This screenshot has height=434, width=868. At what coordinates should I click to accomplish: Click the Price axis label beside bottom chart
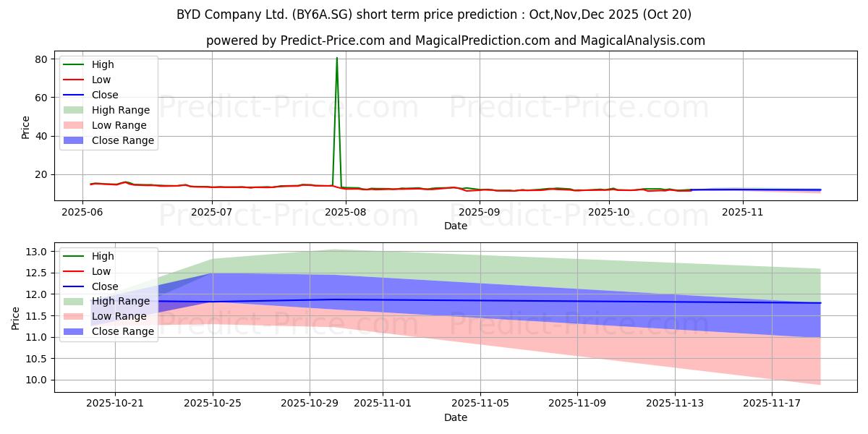tap(16, 318)
